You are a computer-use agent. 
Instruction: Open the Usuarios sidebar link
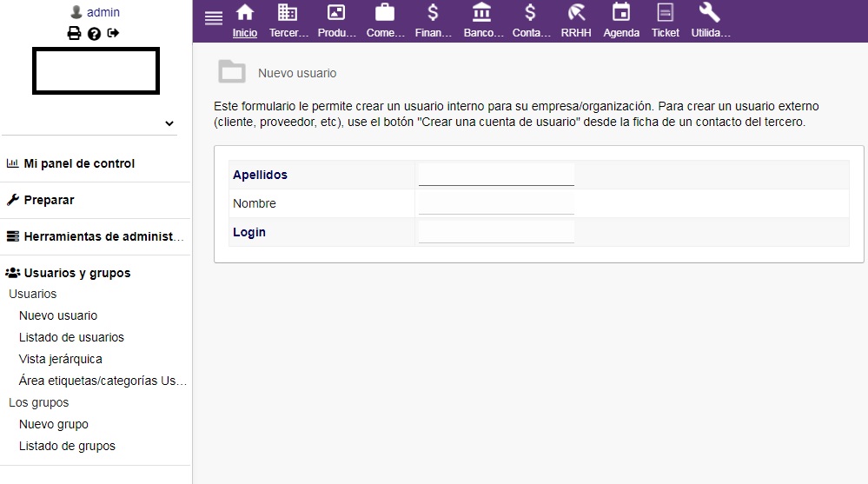coord(33,294)
